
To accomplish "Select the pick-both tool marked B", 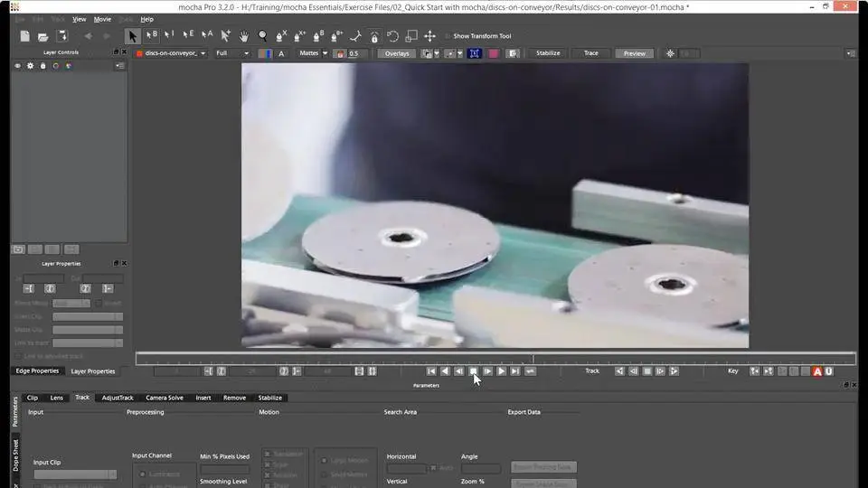I will (151, 36).
